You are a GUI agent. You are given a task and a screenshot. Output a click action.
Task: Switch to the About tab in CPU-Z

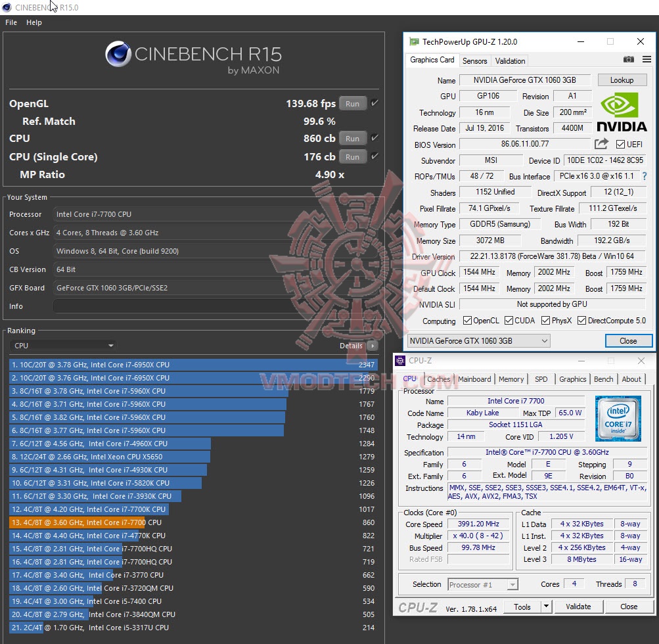(631, 379)
